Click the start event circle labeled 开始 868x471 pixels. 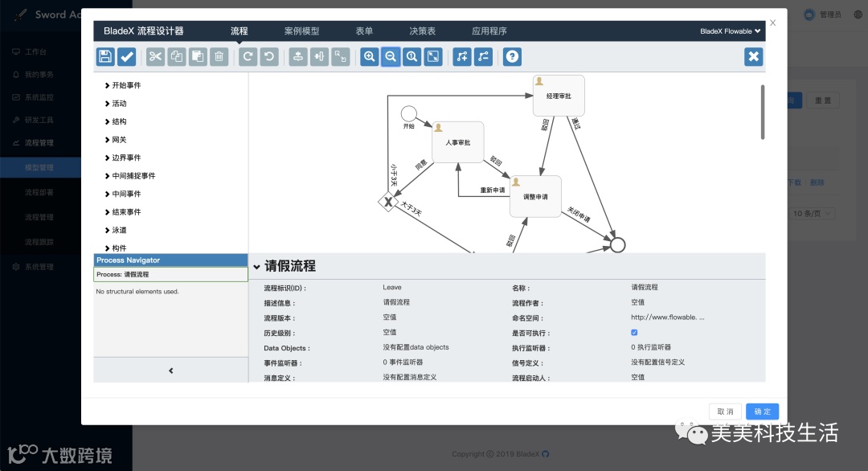pos(408,113)
